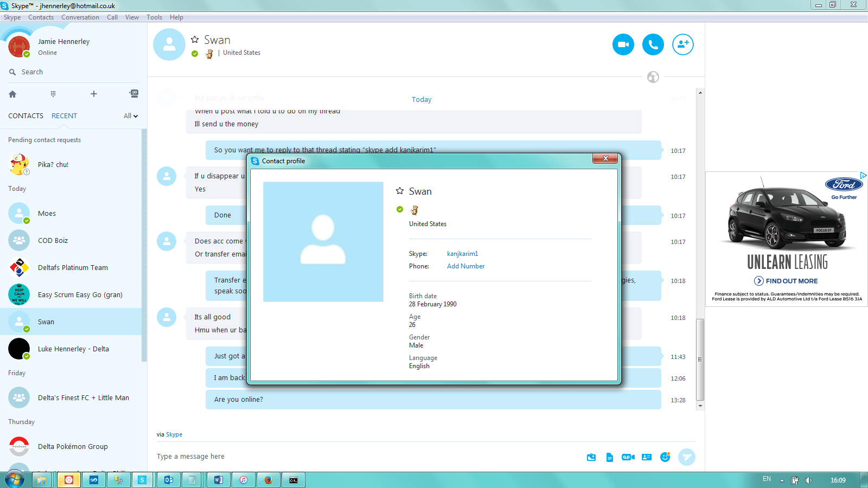This screenshot has height=488, width=868.
Task: Open the dial pad
Action: (x=53, y=94)
